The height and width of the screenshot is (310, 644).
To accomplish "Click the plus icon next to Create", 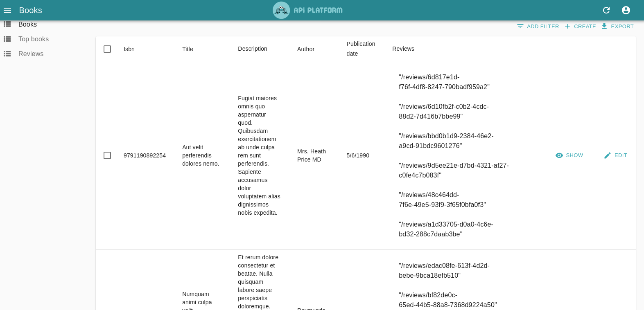I will 567,26.
